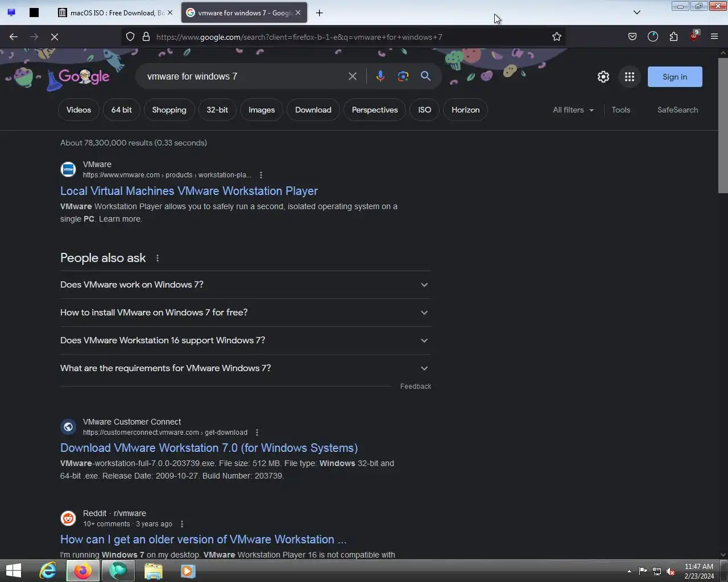Screen dimensions: 728x582
Task: Switch to the macOS ISO tab
Action: pos(117,13)
